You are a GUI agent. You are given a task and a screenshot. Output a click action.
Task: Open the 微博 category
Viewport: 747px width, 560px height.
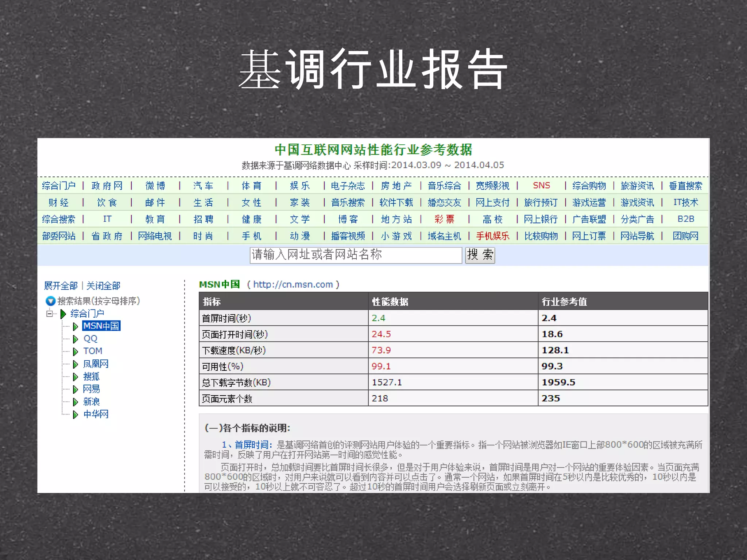155,186
